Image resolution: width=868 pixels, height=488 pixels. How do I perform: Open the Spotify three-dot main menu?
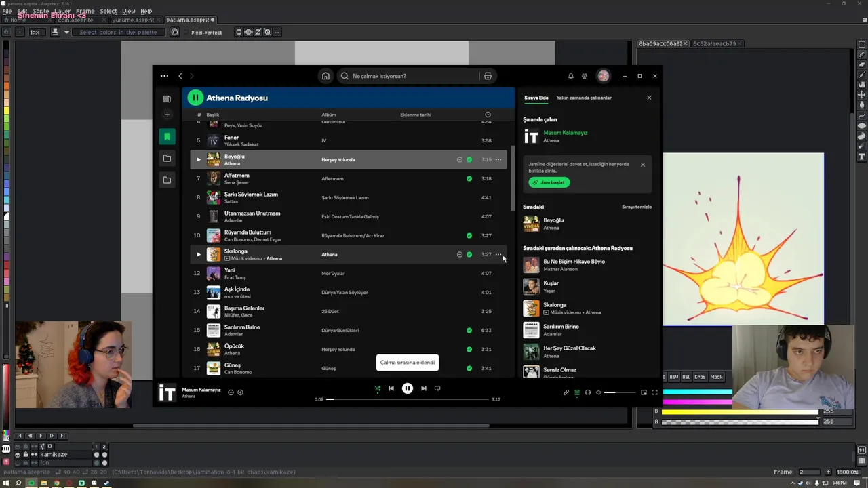pyautogui.click(x=164, y=76)
